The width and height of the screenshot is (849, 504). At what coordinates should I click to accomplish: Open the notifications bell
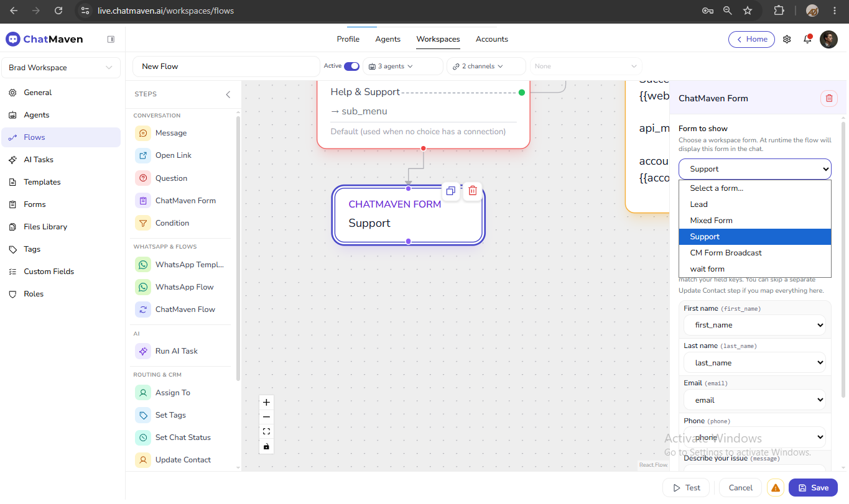pos(807,39)
